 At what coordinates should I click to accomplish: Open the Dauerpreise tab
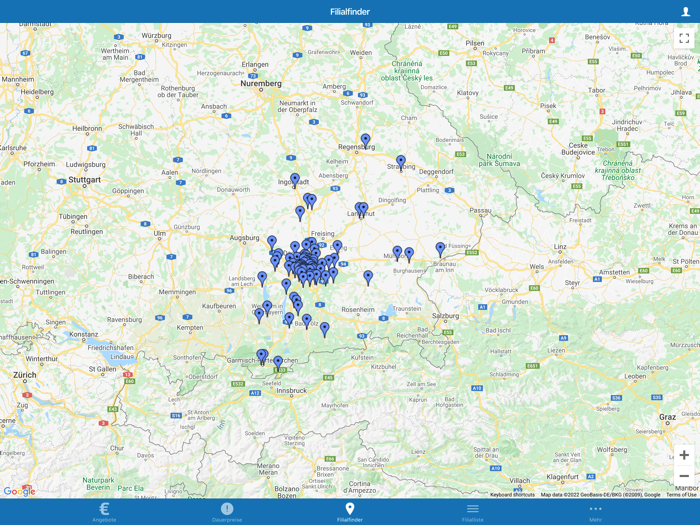[x=227, y=512]
